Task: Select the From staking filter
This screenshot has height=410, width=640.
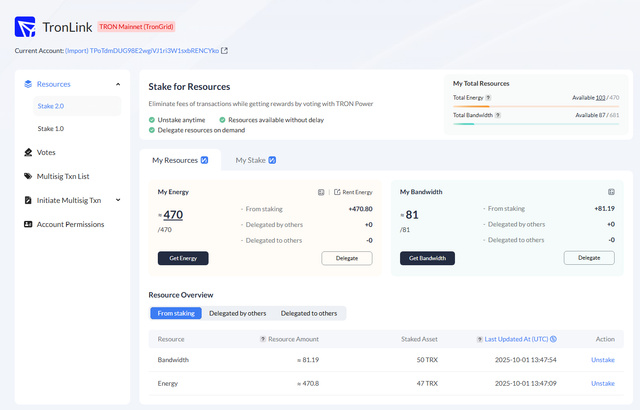Action: [x=176, y=314]
